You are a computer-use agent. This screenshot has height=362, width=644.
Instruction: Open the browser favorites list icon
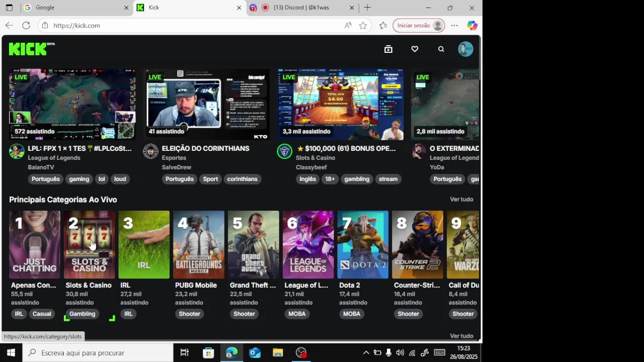(383, 25)
